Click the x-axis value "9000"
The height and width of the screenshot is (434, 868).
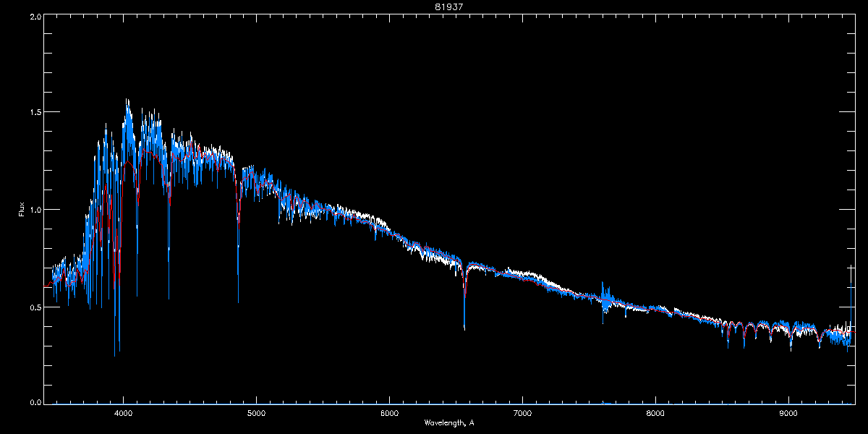pyautogui.click(x=788, y=413)
